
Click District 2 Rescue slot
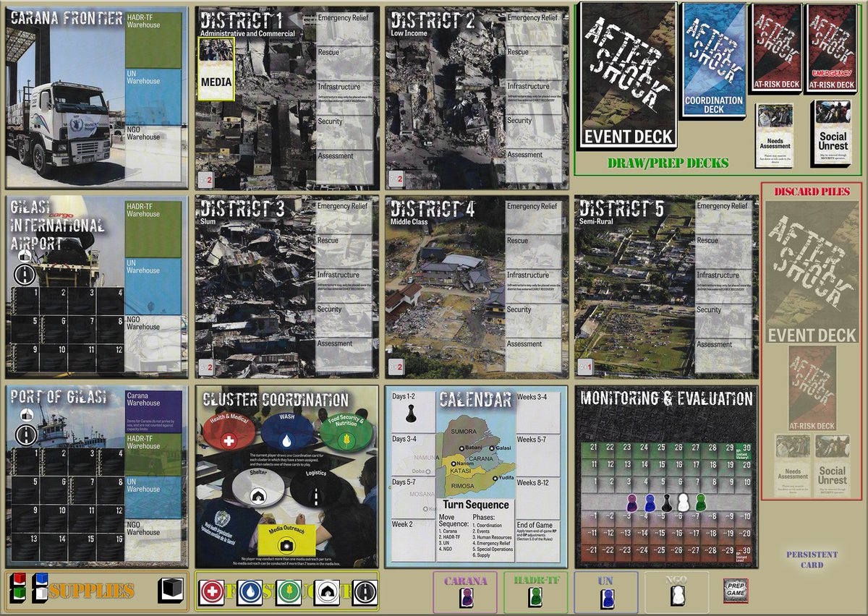click(535, 62)
